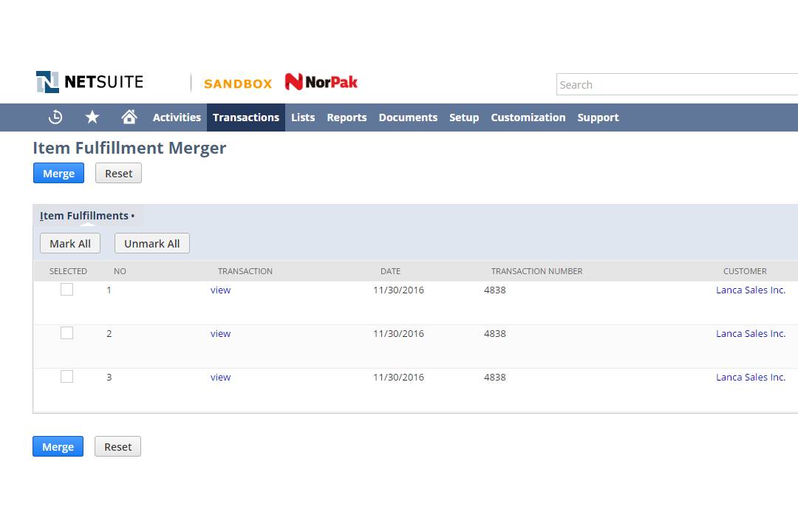
Task: Open the Support menu
Action: 598,117
